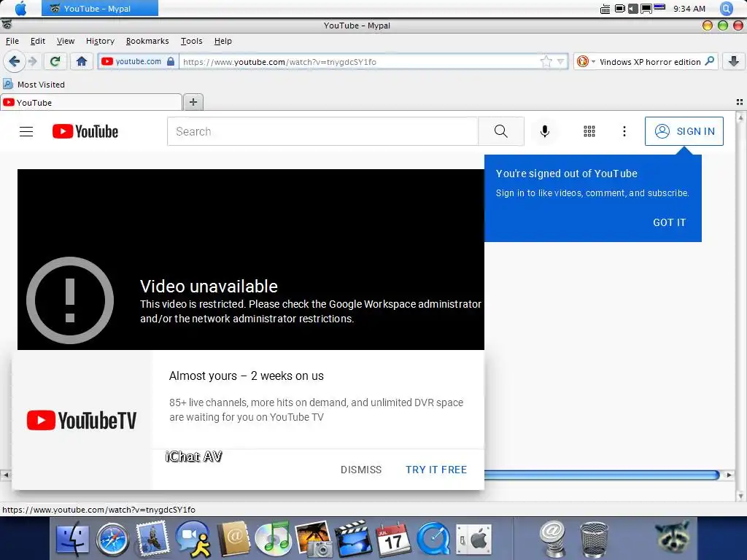Open the Downloads arrow button
747x560 pixels.
[734, 61]
